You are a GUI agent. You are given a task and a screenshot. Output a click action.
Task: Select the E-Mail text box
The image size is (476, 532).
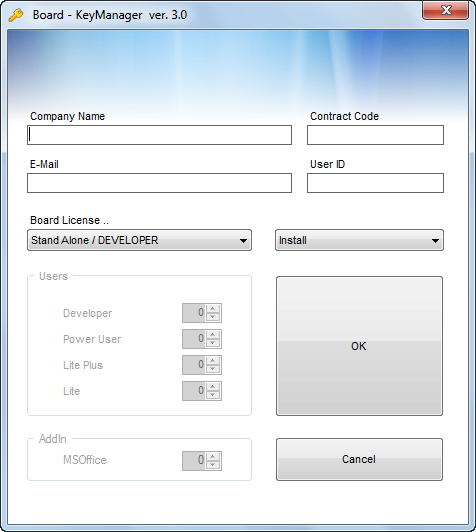click(159, 183)
